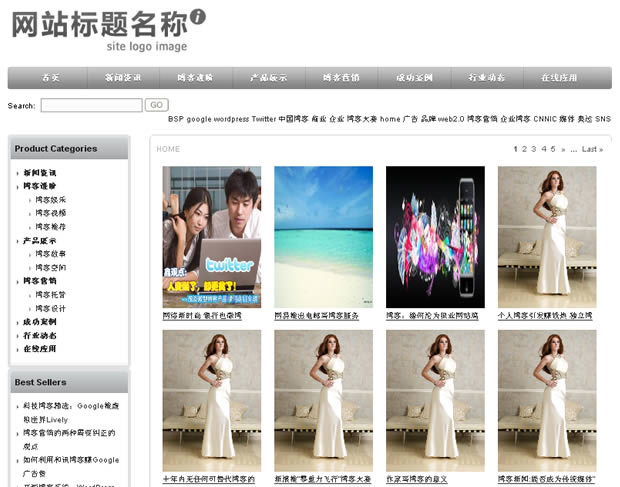The image size is (620, 487).
Task: Go to pagination page 2
Action: [524, 149]
